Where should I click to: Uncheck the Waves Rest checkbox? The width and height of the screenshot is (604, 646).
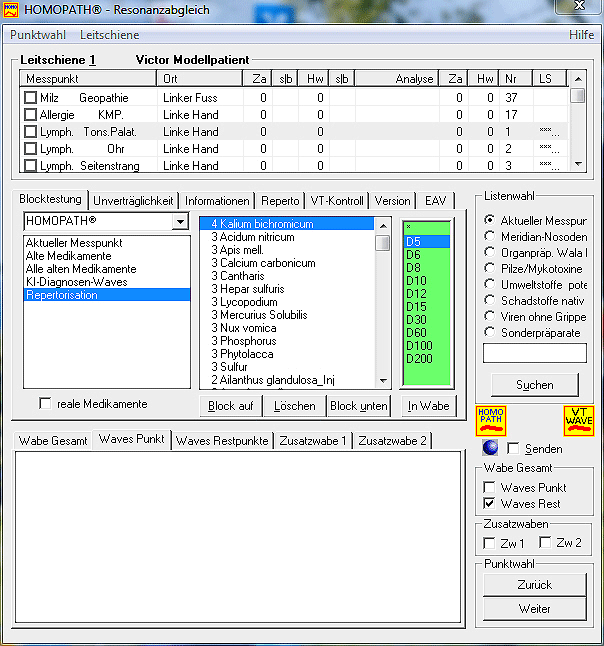pyautogui.click(x=489, y=504)
